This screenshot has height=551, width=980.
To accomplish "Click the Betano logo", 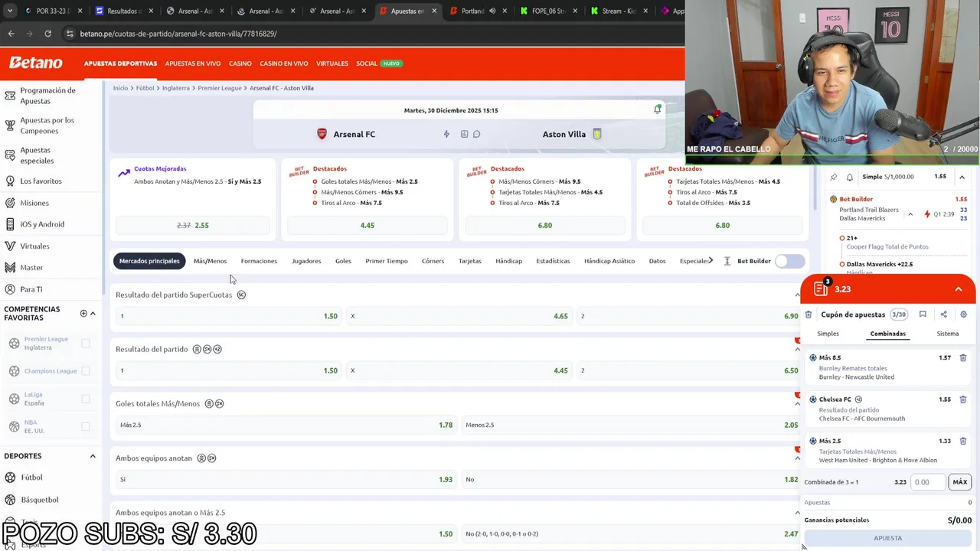I will coord(35,63).
